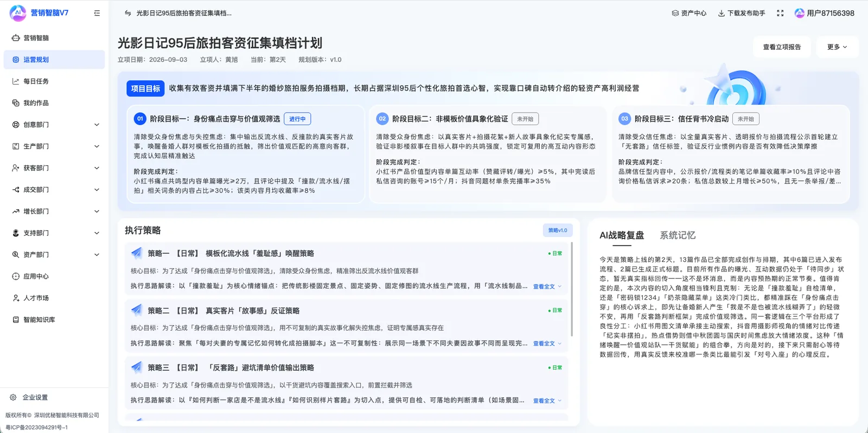
Task: Click the 成交部门 share icon
Action: (16, 190)
